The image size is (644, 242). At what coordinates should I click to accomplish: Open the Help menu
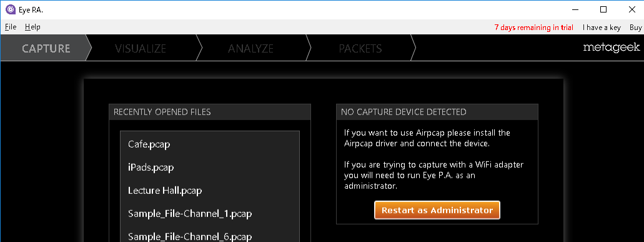tap(32, 27)
